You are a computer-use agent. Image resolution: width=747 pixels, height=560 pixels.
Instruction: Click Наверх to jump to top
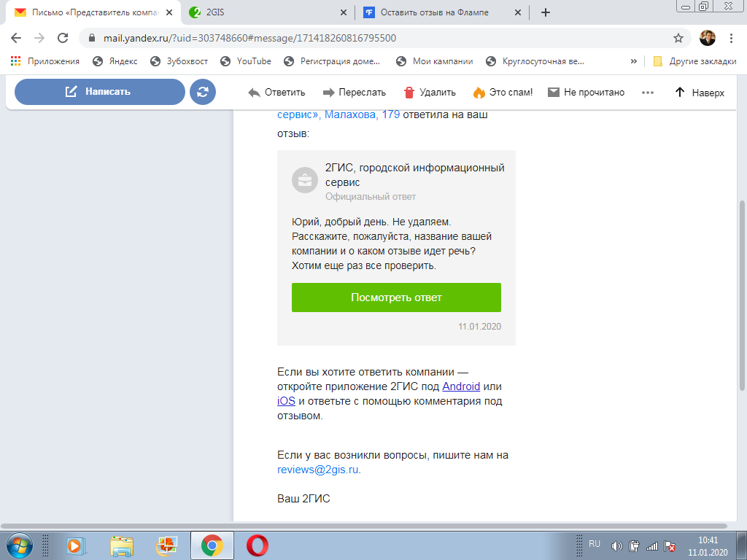[700, 93]
